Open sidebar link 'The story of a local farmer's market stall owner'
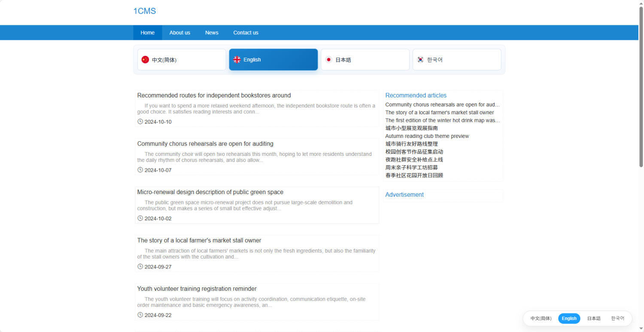644x332 pixels. pyautogui.click(x=440, y=113)
